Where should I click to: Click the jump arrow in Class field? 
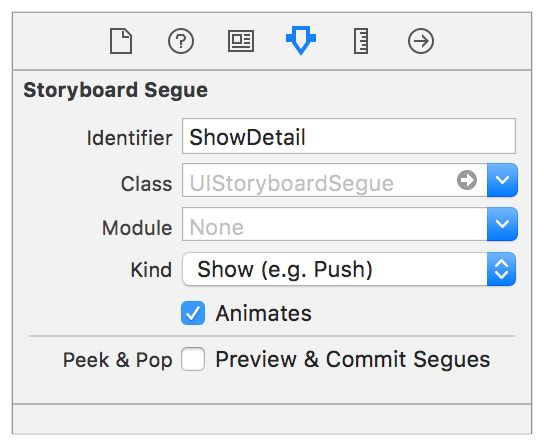click(467, 180)
